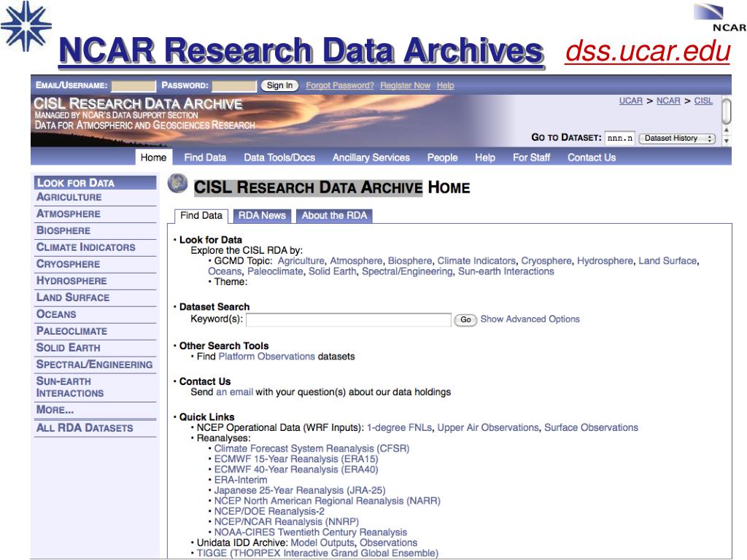Select Cryosphere in the sidebar
Image resolution: width=747 pixels, height=560 pixels.
click(68, 264)
